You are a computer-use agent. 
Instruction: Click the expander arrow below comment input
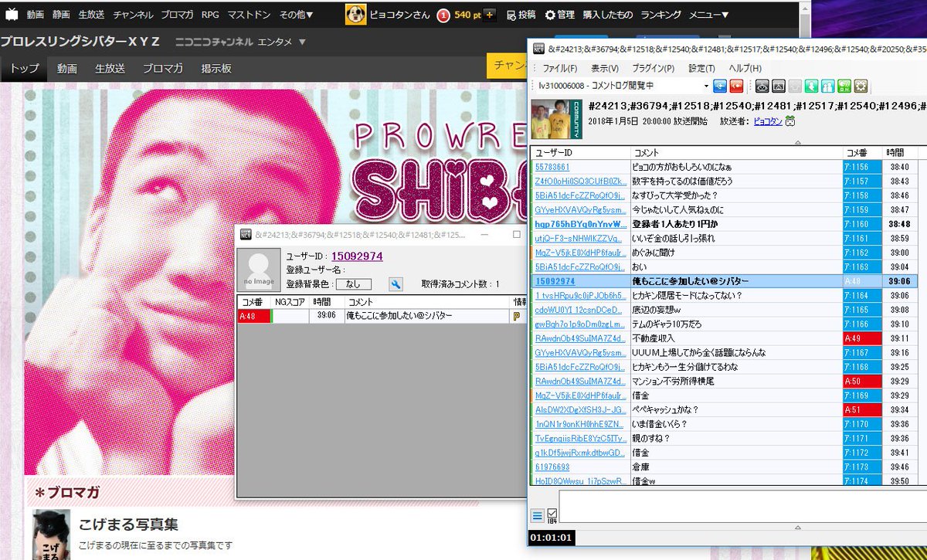coord(798,527)
